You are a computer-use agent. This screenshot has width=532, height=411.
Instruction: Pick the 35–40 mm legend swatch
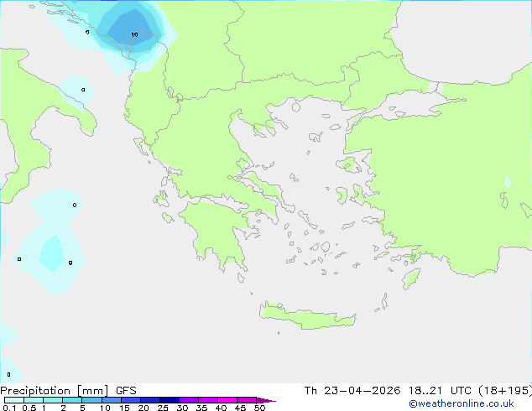pos(207,400)
